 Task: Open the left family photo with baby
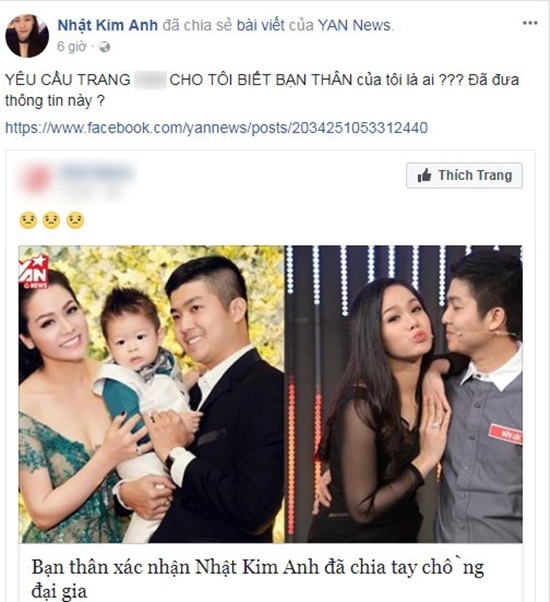click(x=152, y=394)
